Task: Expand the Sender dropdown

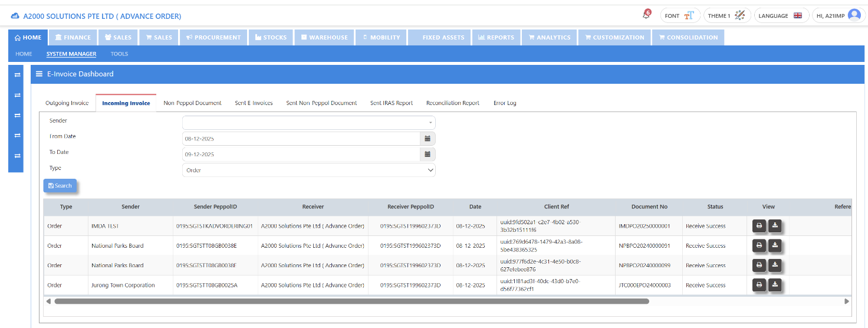Action: (309, 123)
